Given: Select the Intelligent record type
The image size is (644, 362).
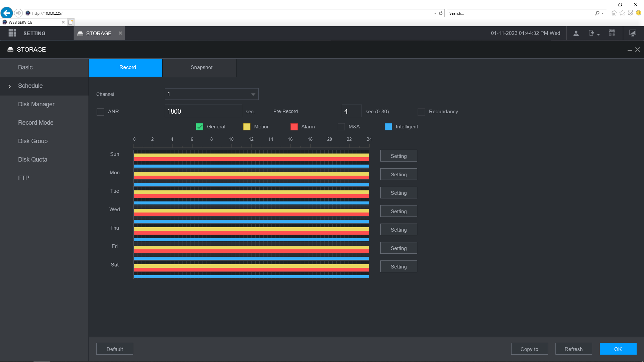Looking at the screenshot, I should click(x=388, y=127).
